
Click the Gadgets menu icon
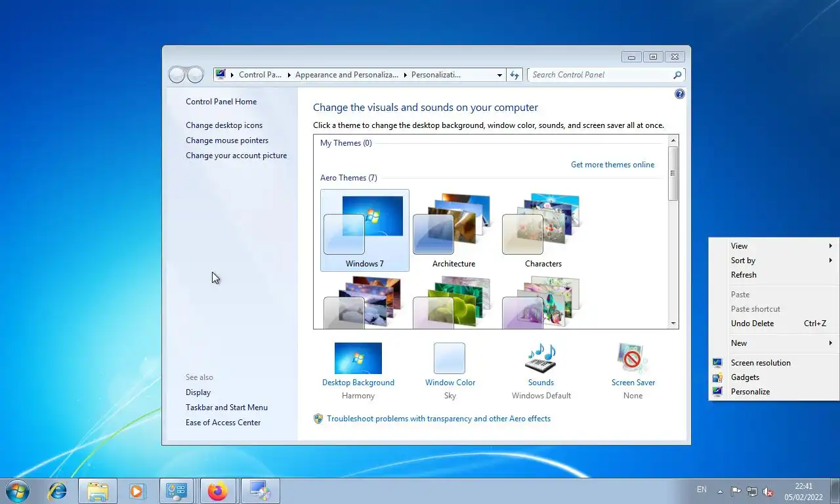[717, 377]
